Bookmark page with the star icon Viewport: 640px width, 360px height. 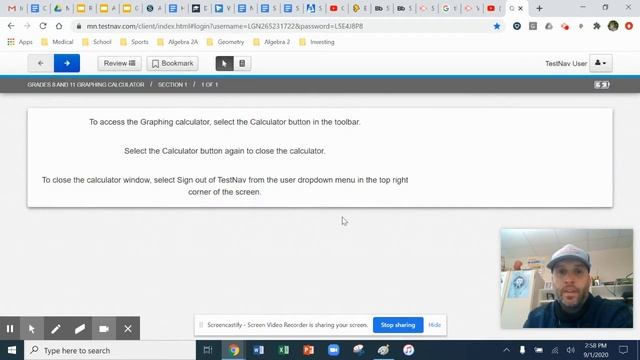[x=497, y=26]
